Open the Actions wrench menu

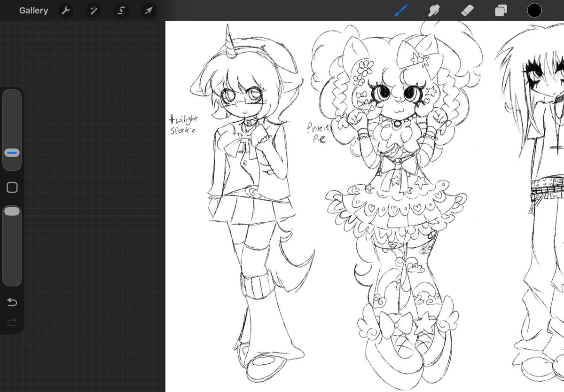pyautogui.click(x=66, y=10)
